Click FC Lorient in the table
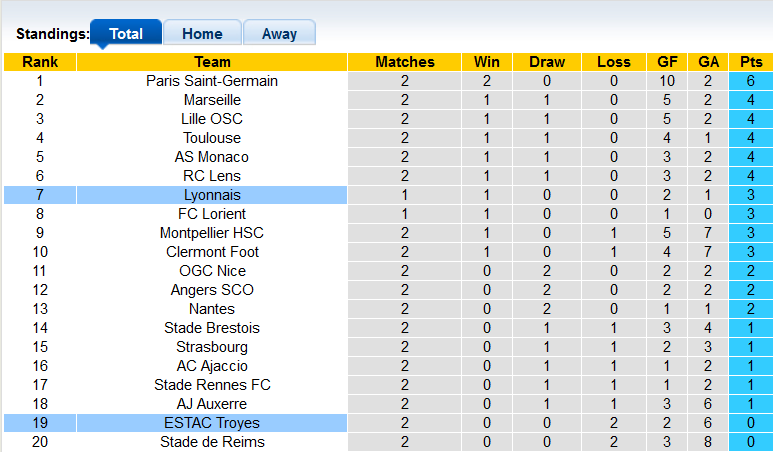The image size is (773, 452). tap(212, 214)
